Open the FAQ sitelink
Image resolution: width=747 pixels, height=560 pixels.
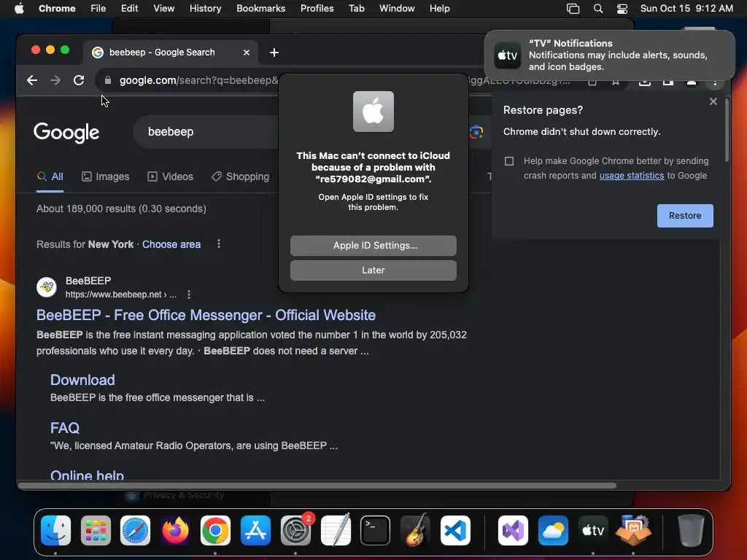[x=65, y=428]
